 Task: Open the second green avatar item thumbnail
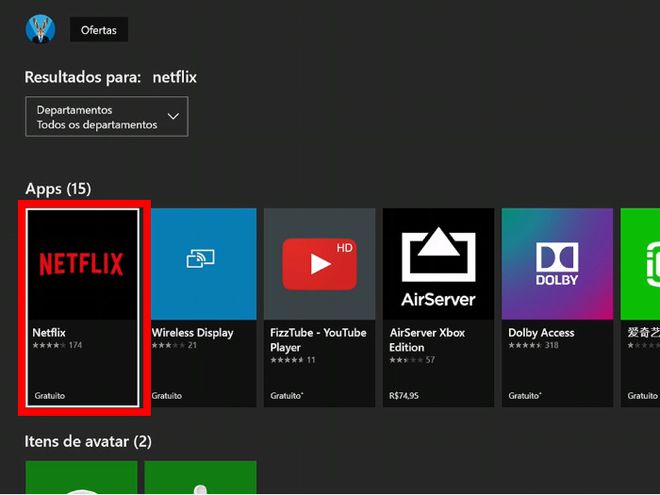200,477
